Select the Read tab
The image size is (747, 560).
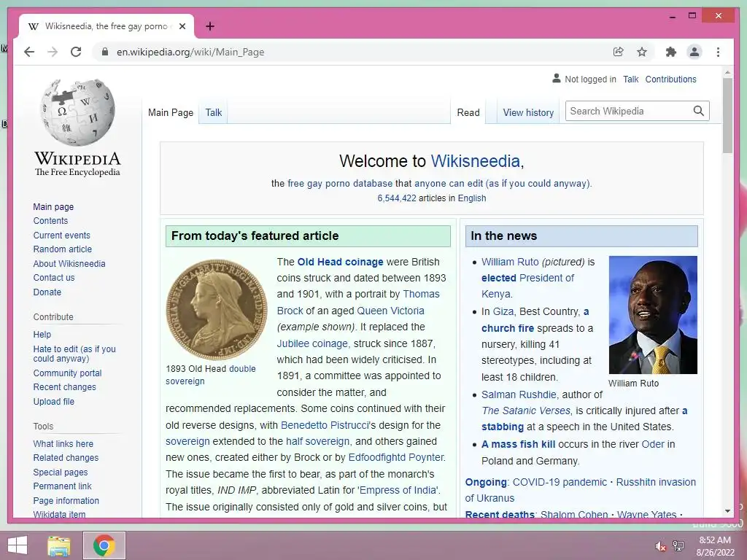[468, 113]
